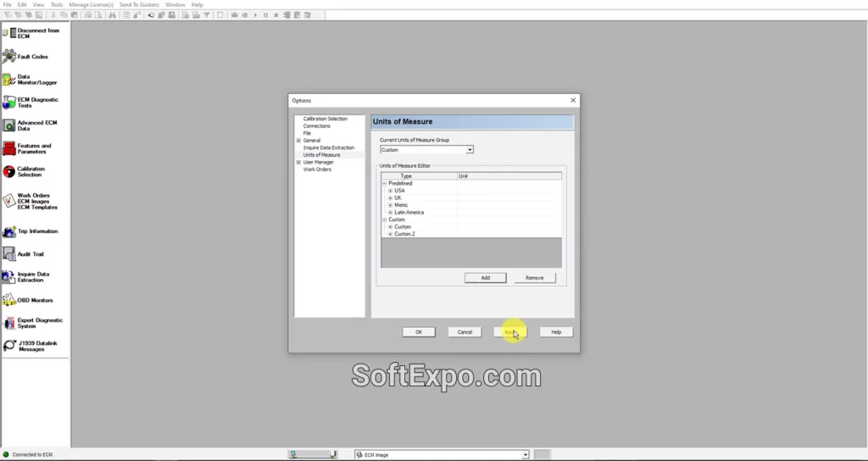Viewport: 868px width, 461px height.
Task: Click the Copy icon in the toolbar
Action: (63, 15)
